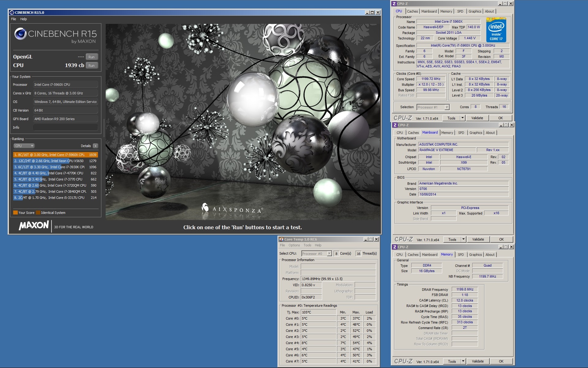This screenshot has height=368, width=588.
Task: Click Validate in Mainboard CPU-Z window
Action: click(478, 239)
